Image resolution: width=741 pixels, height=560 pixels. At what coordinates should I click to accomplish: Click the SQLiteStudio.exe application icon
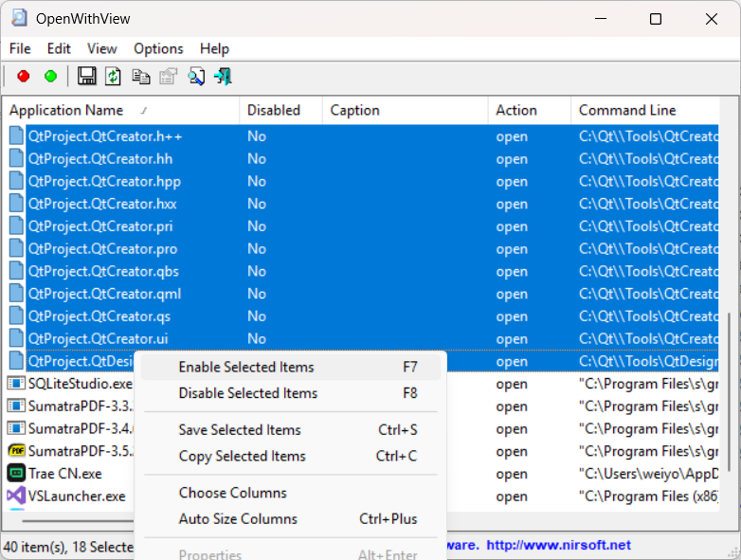[x=16, y=383]
